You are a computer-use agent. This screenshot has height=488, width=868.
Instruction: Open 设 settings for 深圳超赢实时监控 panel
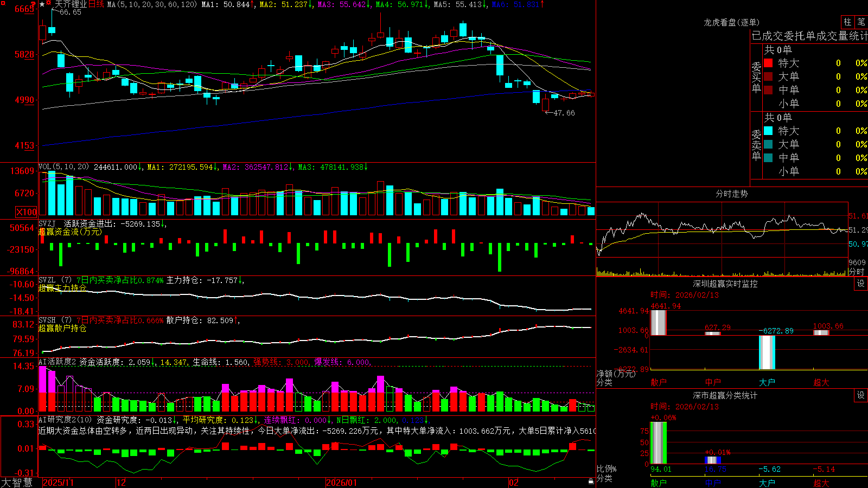861,284
